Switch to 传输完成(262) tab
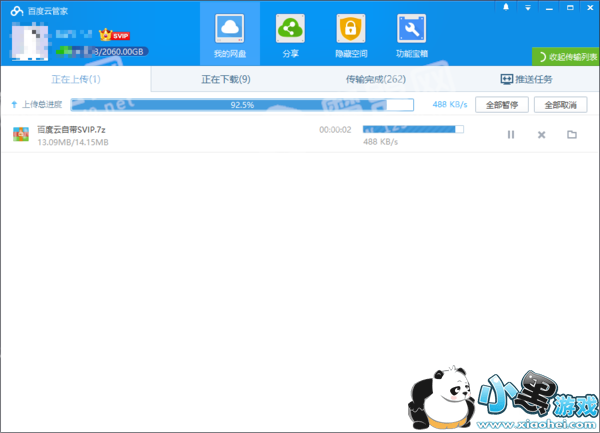Viewport: 600px width, 433px height. [x=376, y=79]
